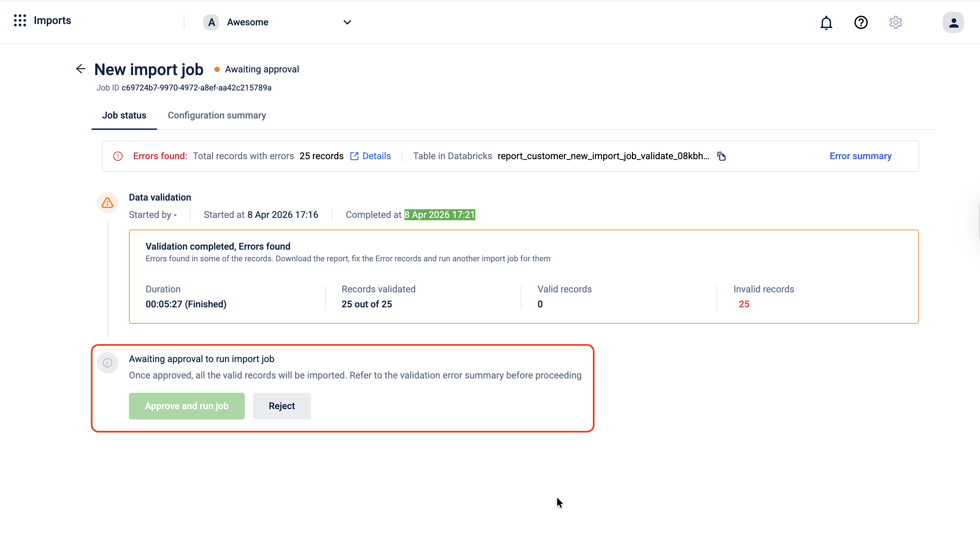Open the notifications bell
The width and height of the screenshot is (980, 558).
tap(826, 23)
